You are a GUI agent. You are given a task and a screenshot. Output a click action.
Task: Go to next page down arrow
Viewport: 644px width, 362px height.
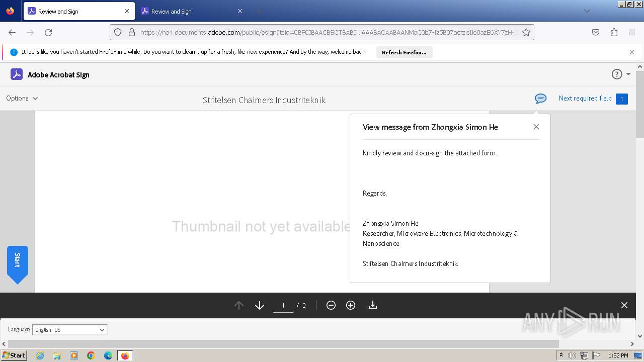click(x=260, y=305)
